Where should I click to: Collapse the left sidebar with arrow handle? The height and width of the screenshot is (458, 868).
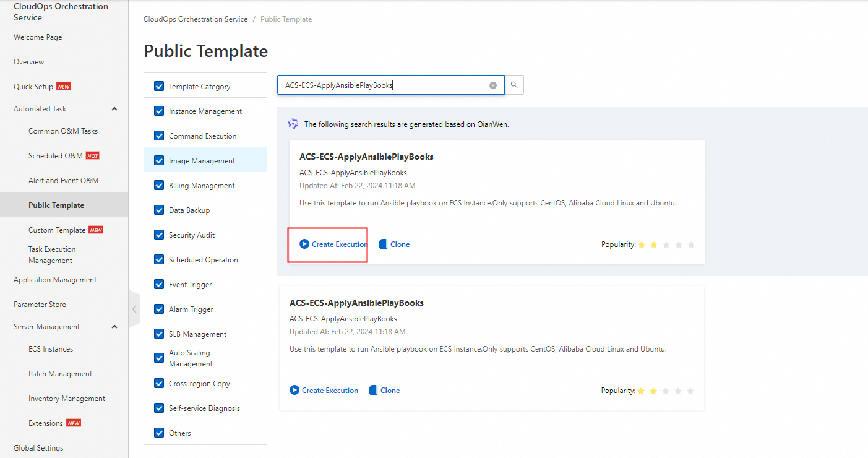[x=134, y=308]
